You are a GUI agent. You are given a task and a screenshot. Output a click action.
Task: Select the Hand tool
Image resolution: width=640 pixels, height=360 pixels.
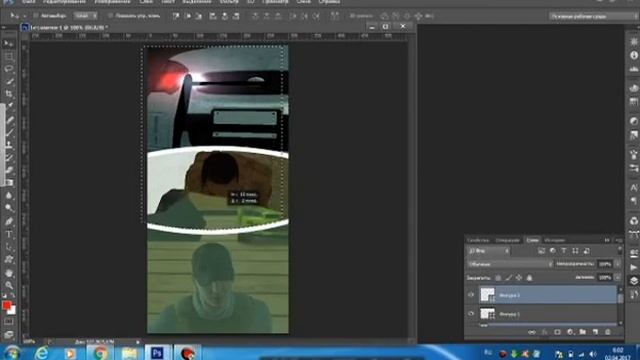point(9,273)
